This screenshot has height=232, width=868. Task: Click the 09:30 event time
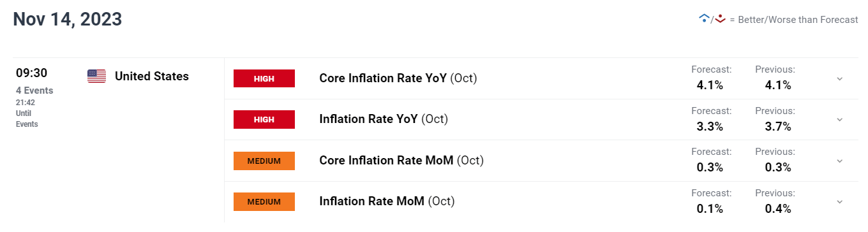coord(32,73)
